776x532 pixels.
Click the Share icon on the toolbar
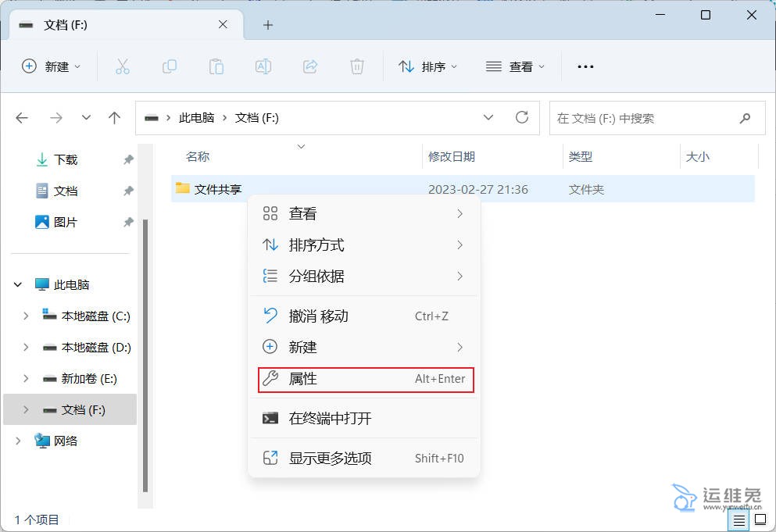tap(310, 66)
